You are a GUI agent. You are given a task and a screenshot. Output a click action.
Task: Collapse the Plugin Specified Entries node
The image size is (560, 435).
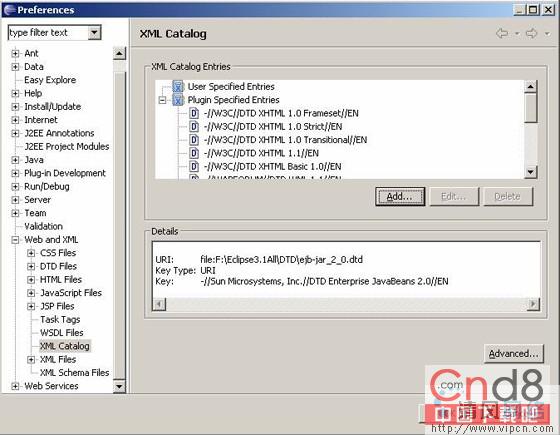[162, 100]
